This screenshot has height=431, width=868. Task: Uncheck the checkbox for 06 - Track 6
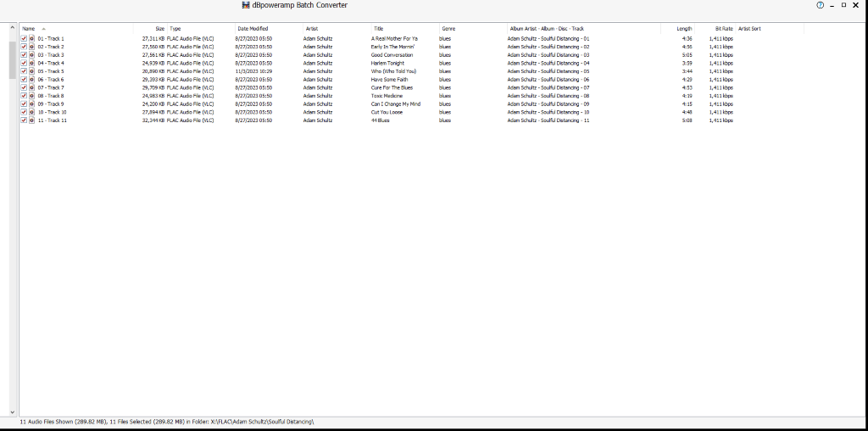click(24, 80)
